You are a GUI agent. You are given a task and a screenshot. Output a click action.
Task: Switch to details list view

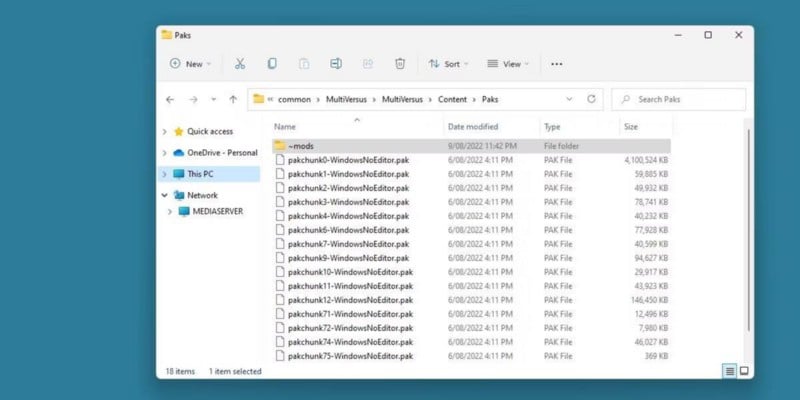click(x=729, y=371)
